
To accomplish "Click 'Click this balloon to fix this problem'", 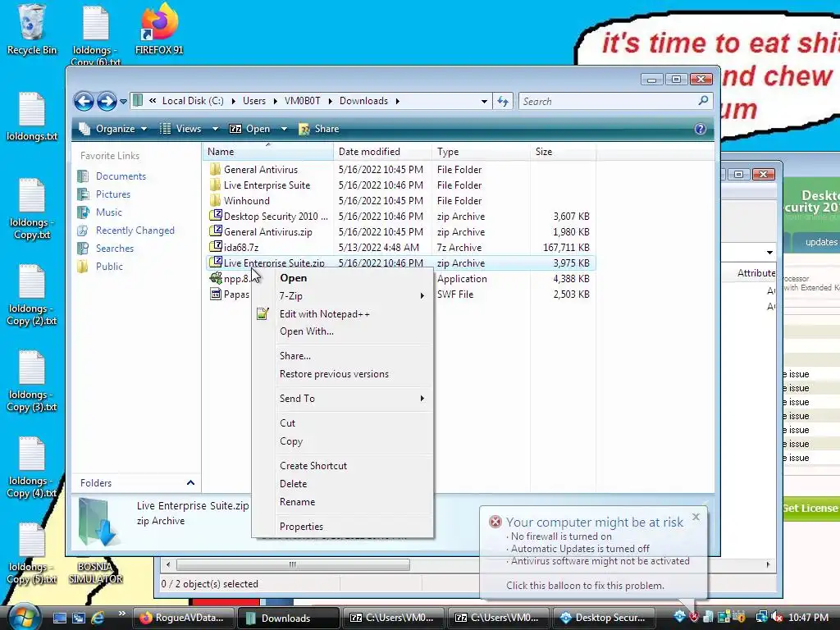I will [585, 586].
